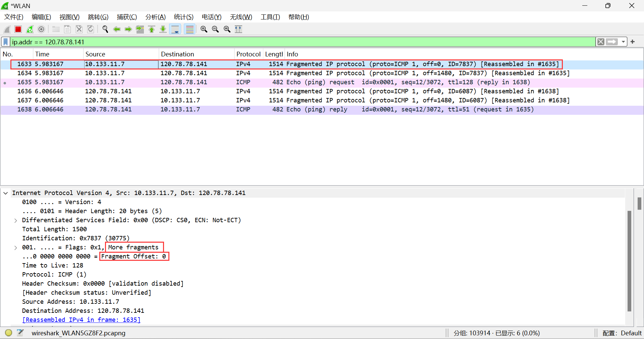The height and width of the screenshot is (339, 644).
Task: Open Find a packet magnifier
Action: tap(105, 29)
